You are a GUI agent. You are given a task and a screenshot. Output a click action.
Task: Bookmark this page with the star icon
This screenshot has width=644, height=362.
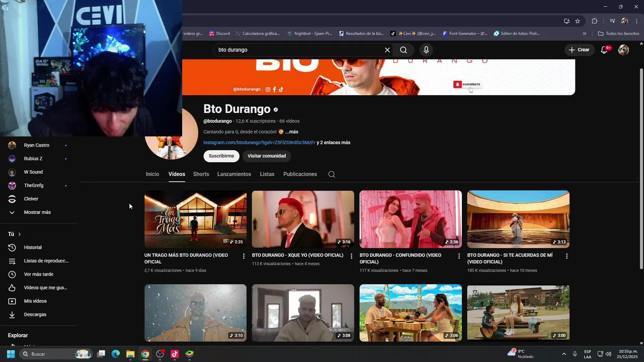[578, 21]
